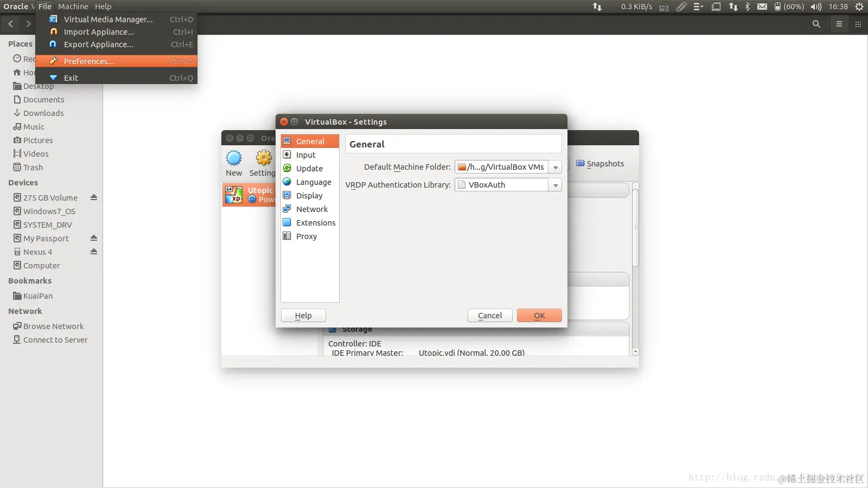Click the VirtualBox Manager details scrollbar
Image resolution: width=868 pixels, height=488 pixels.
(635, 228)
